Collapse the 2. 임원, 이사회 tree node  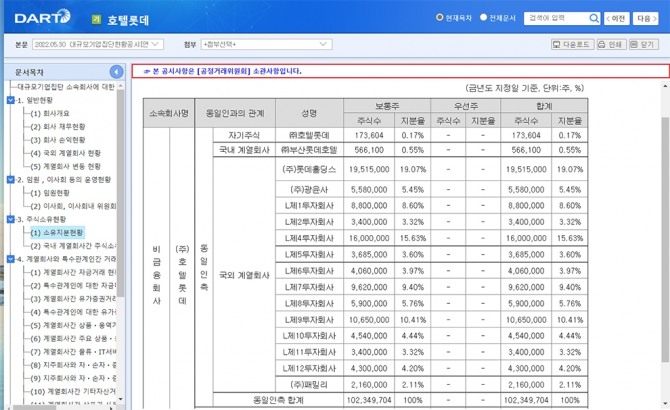[11, 180]
